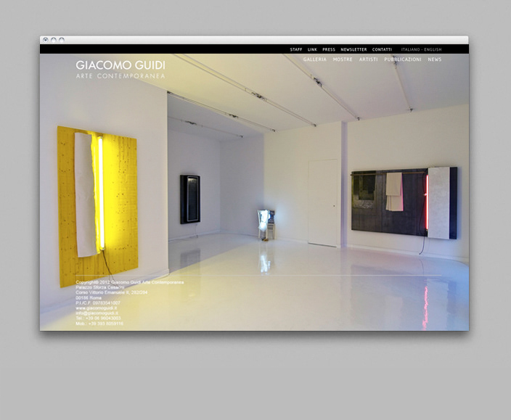Open the LINK menu item
The height and width of the screenshot is (420, 511).
312,49
